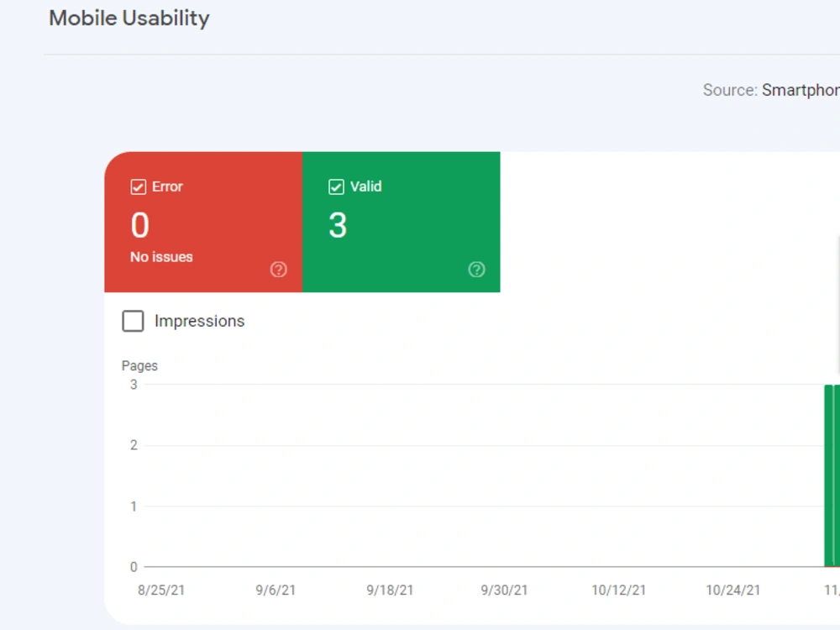
Task: Click the help icon in the Error card
Action: pyautogui.click(x=279, y=270)
